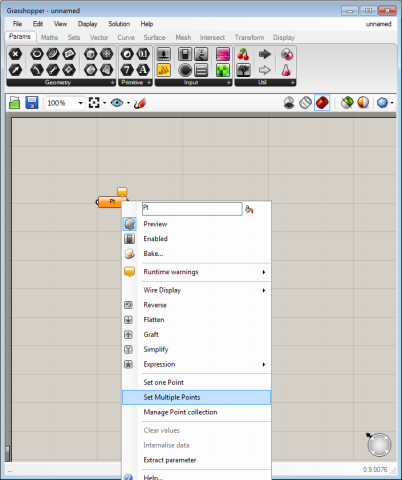402x480 pixels.
Task: Toggle Flatten data option
Action: 197,320
